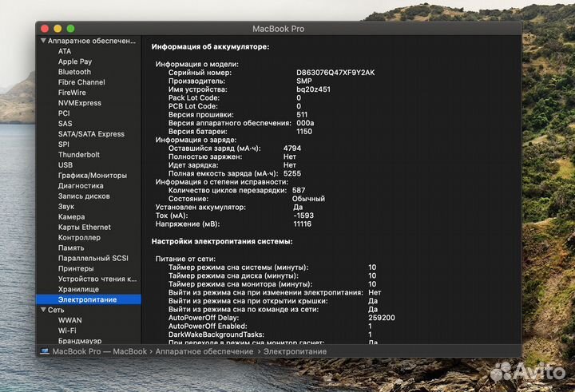Select Параллельный SCSI entry
Screen dimensions: 575x392
click(93, 258)
